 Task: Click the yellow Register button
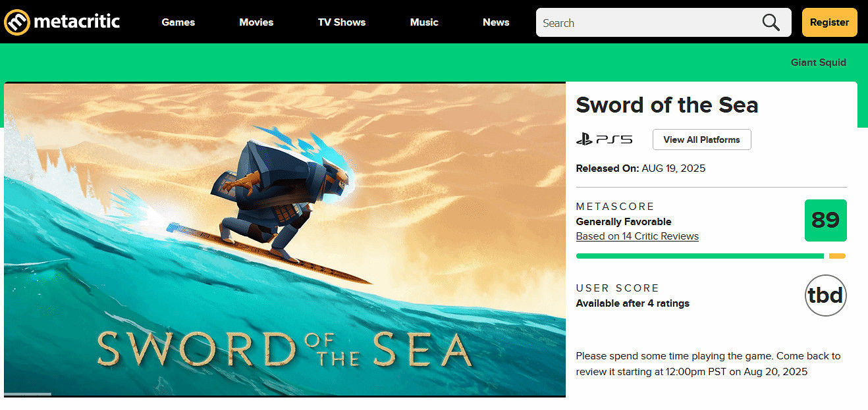point(829,22)
